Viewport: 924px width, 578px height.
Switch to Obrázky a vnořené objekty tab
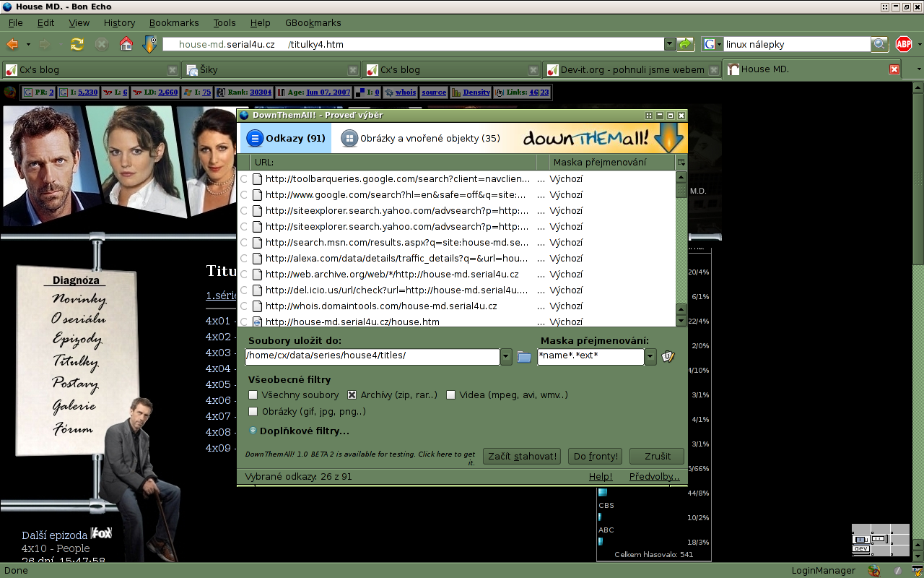(421, 138)
